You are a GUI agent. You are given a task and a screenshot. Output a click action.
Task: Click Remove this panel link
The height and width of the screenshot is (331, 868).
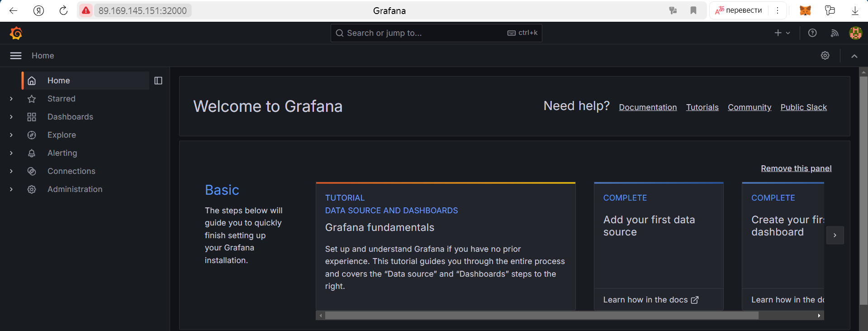(x=796, y=168)
